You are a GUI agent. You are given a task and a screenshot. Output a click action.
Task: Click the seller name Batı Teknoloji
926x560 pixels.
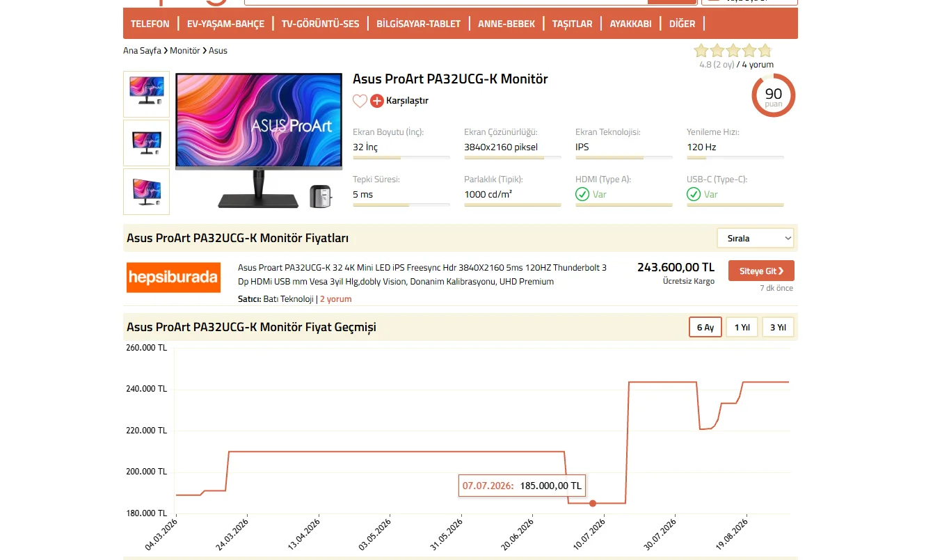pos(288,299)
